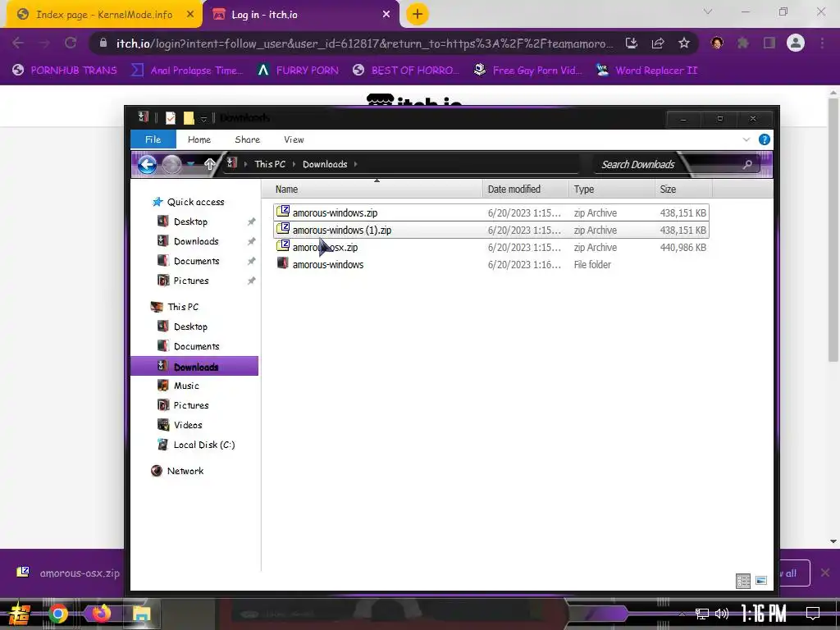Select highlighted Downloads under This PC
The height and width of the screenshot is (630, 840).
(x=194, y=367)
